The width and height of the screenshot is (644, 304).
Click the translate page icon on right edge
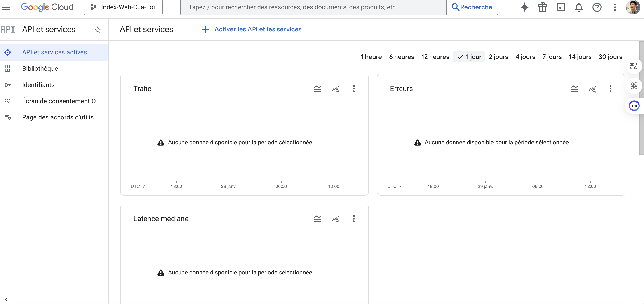click(x=634, y=66)
